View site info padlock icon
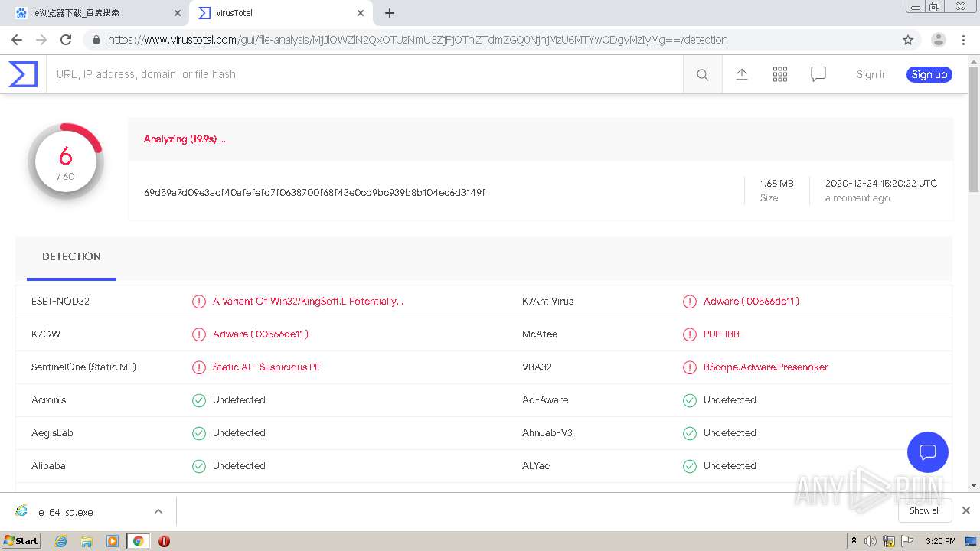980x551 pixels. coord(96,40)
